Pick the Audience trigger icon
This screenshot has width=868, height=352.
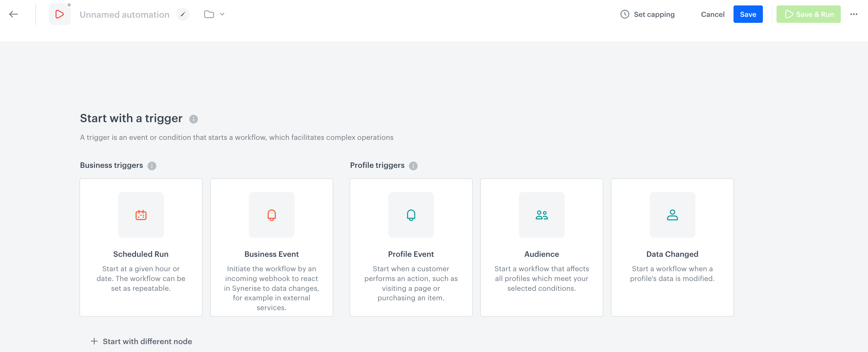coord(542,215)
